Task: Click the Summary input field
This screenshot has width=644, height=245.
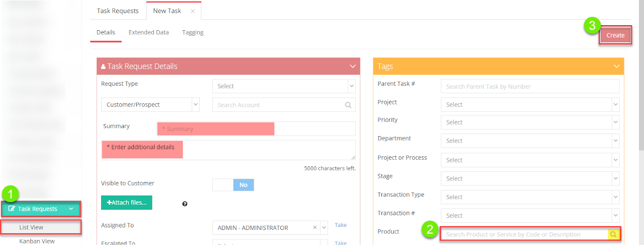Action: pos(256,129)
